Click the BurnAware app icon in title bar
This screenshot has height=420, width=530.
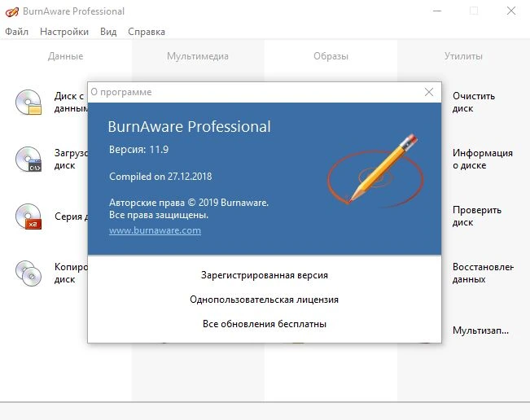click(12, 12)
